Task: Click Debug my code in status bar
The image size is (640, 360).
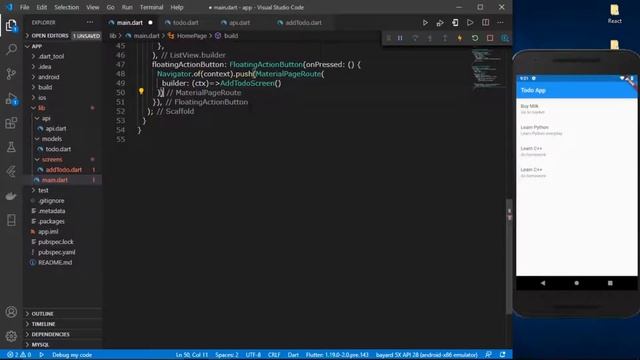Action: [72, 355]
